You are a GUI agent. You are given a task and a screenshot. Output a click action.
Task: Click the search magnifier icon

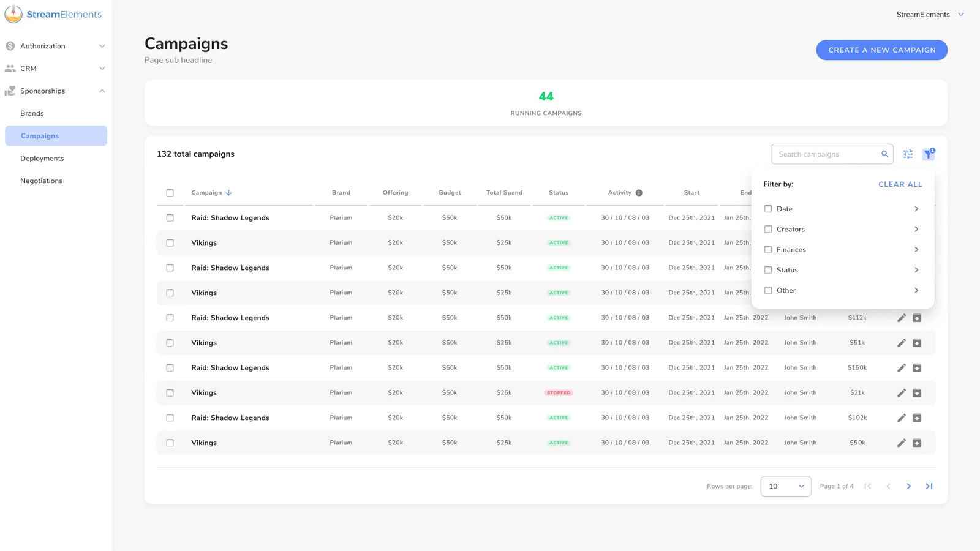pyautogui.click(x=884, y=154)
